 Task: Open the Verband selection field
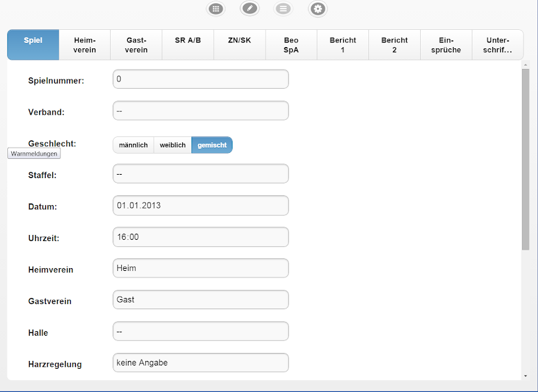[201, 111]
